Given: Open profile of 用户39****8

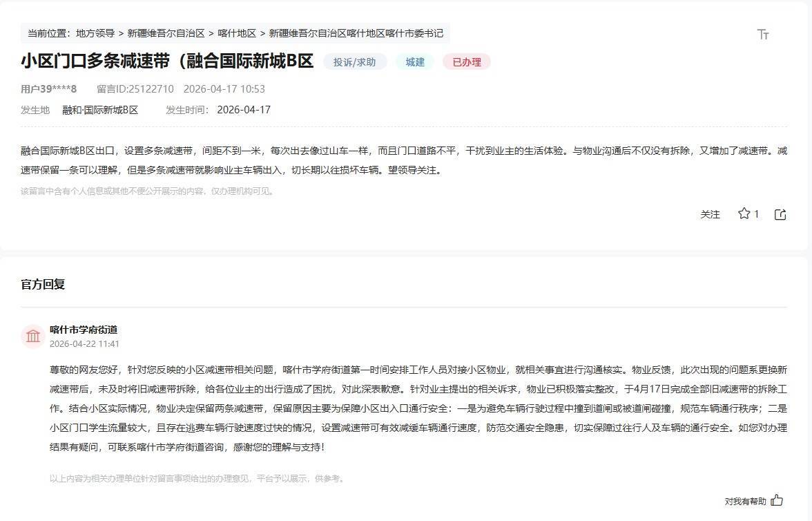Looking at the screenshot, I should click(x=49, y=88).
